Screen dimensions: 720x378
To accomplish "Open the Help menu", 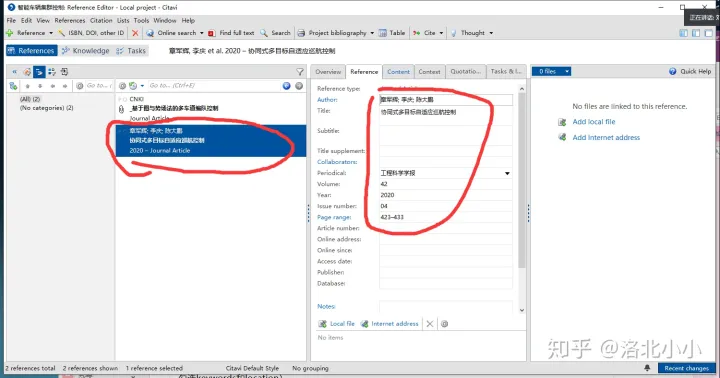I will point(188,21).
